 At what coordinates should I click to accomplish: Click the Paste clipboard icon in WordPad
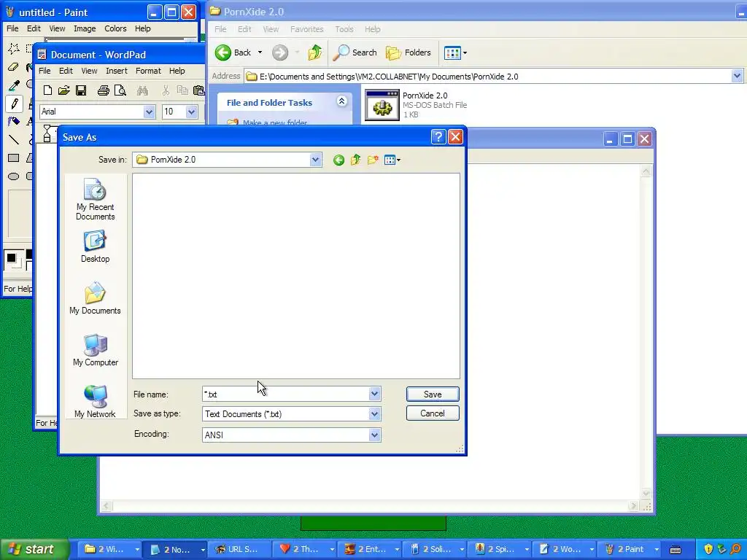(x=198, y=90)
